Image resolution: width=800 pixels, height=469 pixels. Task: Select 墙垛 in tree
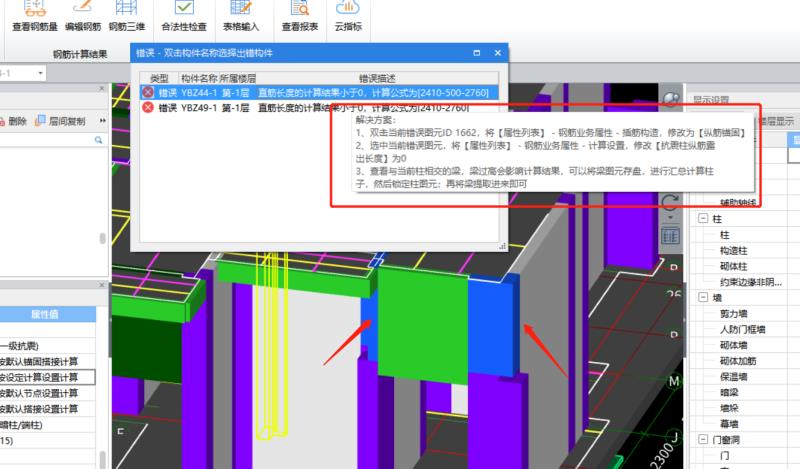pyautogui.click(x=729, y=408)
